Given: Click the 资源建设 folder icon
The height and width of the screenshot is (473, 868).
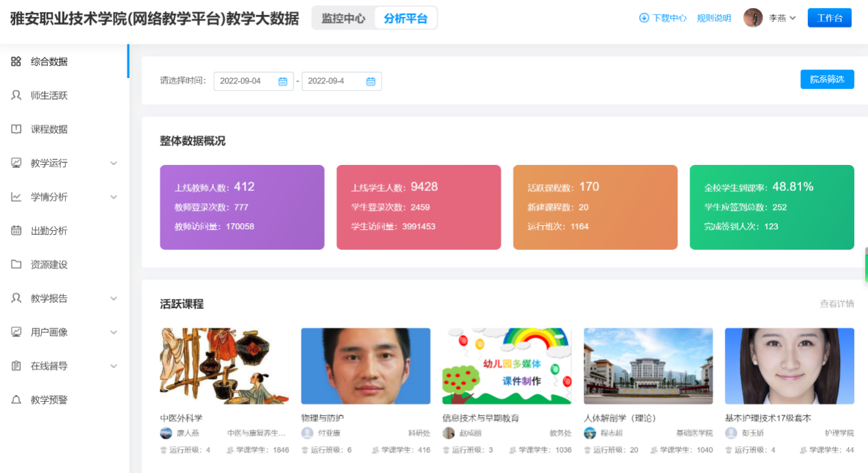Looking at the screenshot, I should [x=16, y=264].
